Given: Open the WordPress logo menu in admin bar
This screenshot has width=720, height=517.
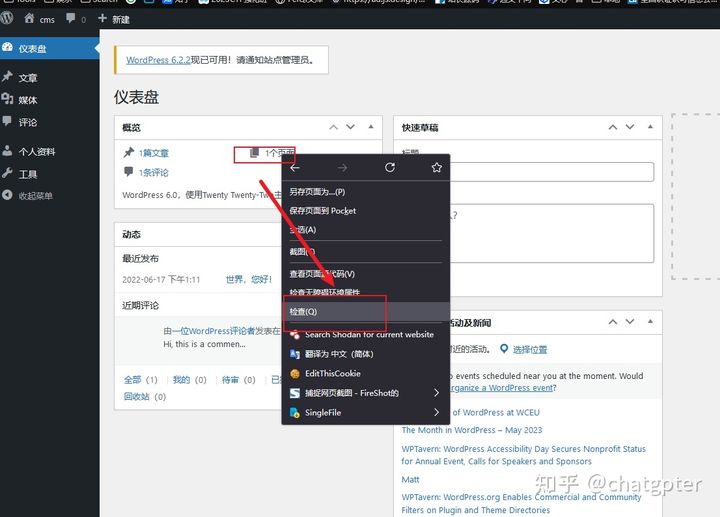Looking at the screenshot, I should 6,18.
